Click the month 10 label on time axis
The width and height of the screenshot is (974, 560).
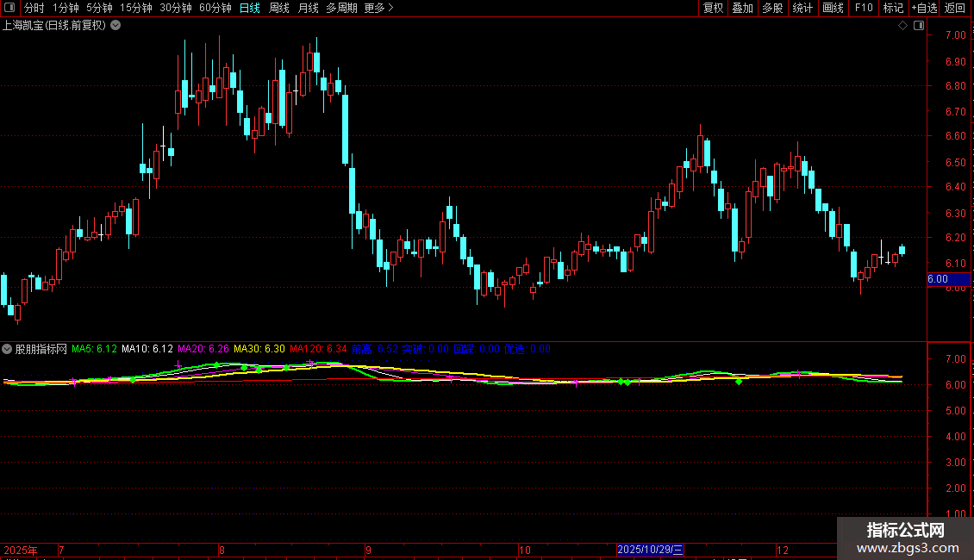tap(525, 550)
